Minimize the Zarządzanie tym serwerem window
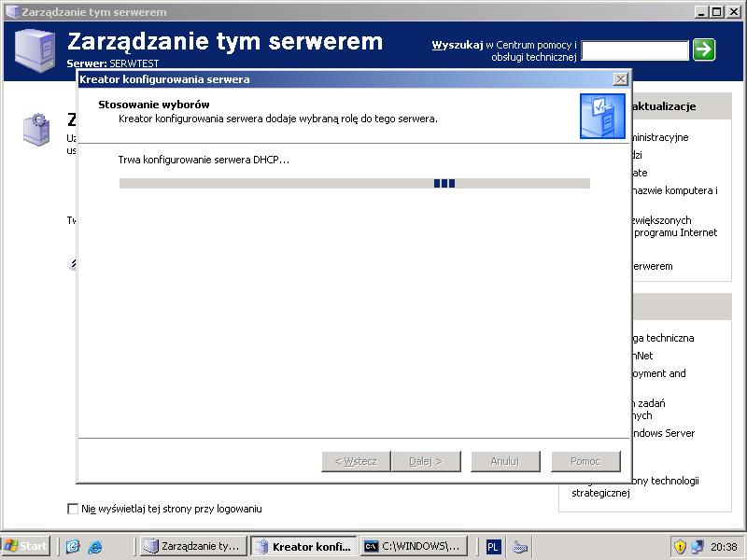 coord(701,12)
